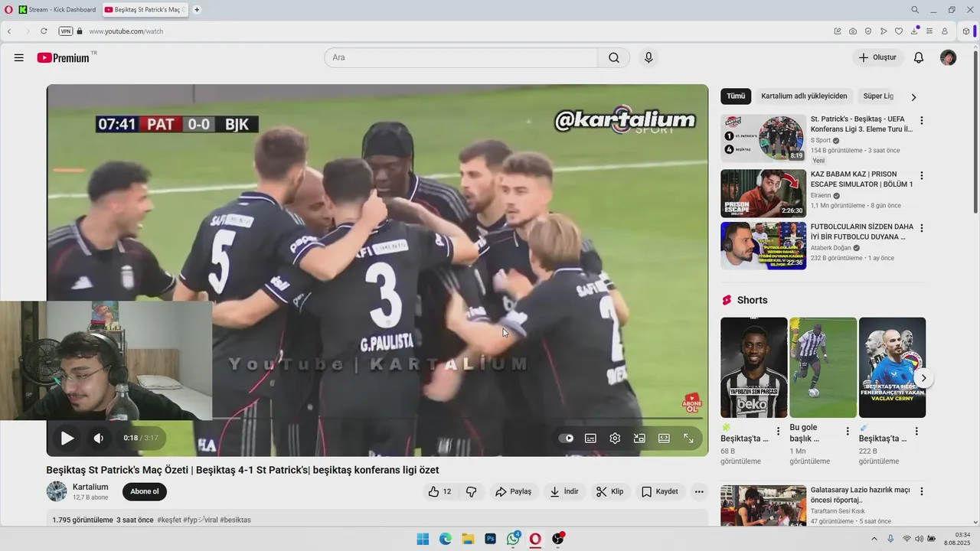Open video player settings gear

[x=615, y=439]
